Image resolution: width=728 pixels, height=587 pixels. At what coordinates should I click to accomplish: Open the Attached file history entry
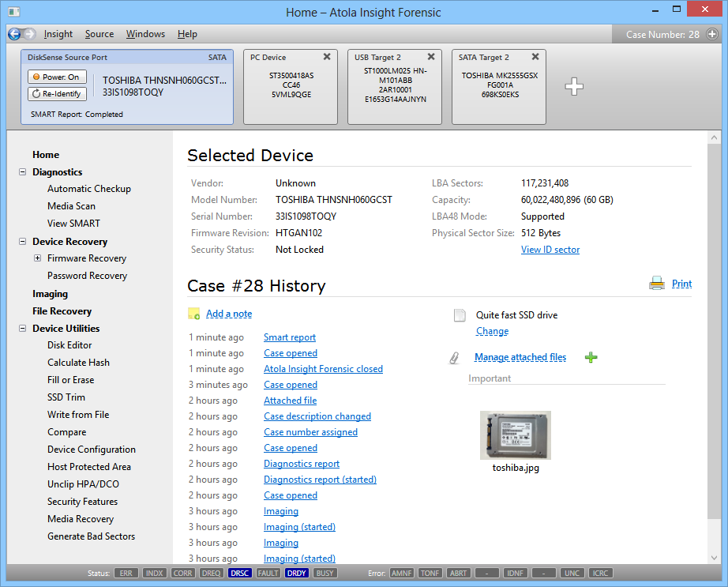tap(291, 401)
